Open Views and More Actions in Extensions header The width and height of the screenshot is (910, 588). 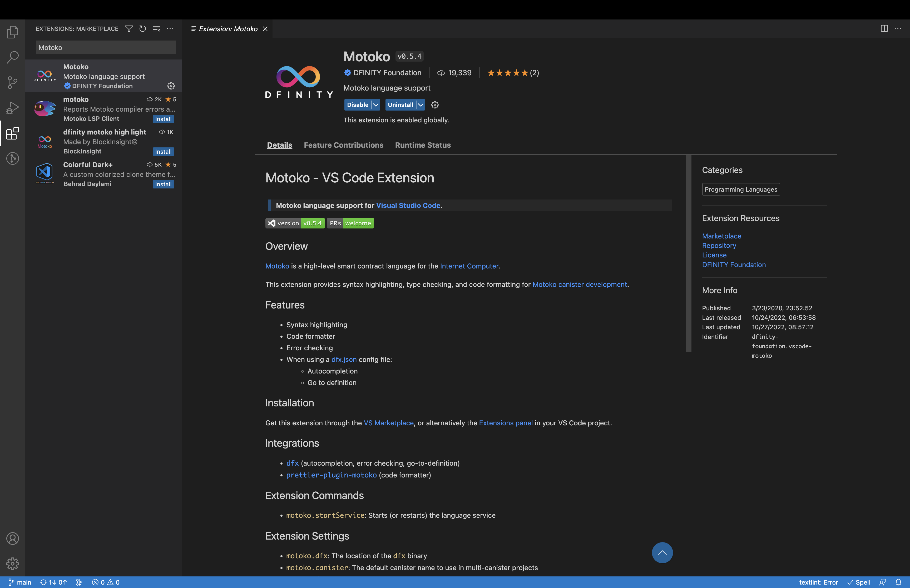pyautogui.click(x=170, y=29)
